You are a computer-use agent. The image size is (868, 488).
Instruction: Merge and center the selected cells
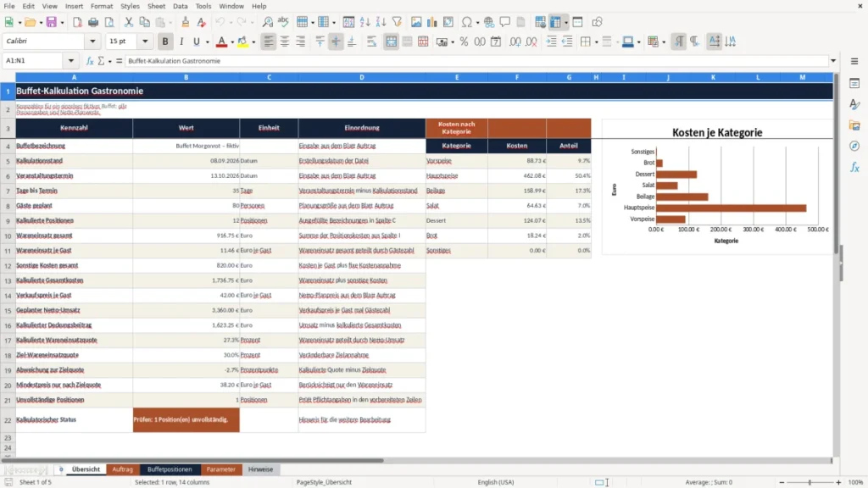391,42
